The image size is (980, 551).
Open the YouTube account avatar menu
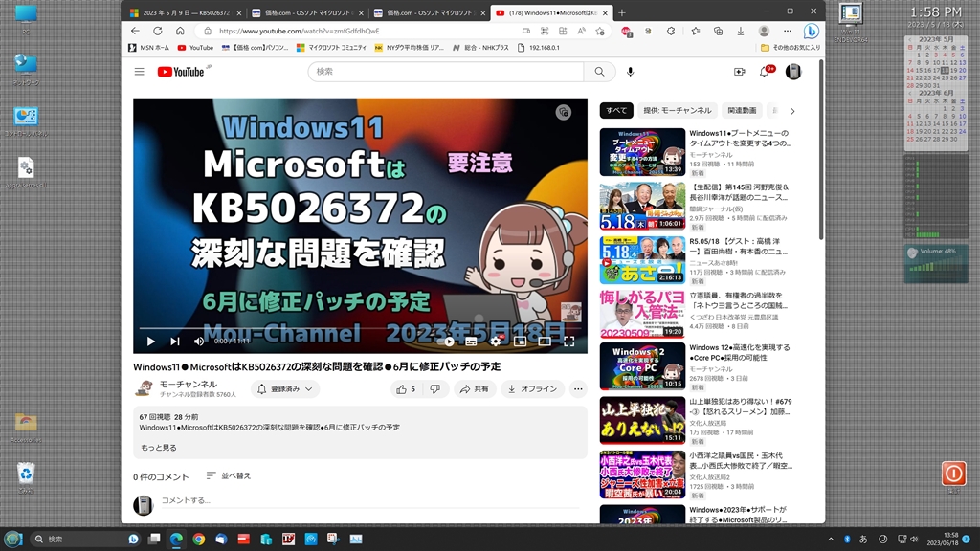(x=793, y=72)
